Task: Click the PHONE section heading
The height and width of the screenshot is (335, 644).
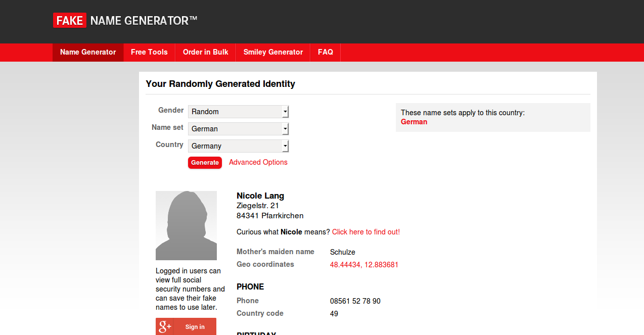Action: [x=250, y=286]
